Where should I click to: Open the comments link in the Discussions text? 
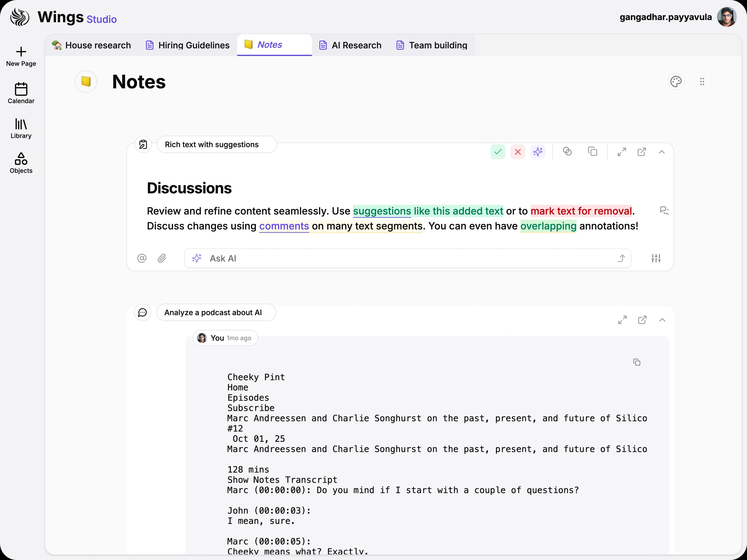pos(284,226)
